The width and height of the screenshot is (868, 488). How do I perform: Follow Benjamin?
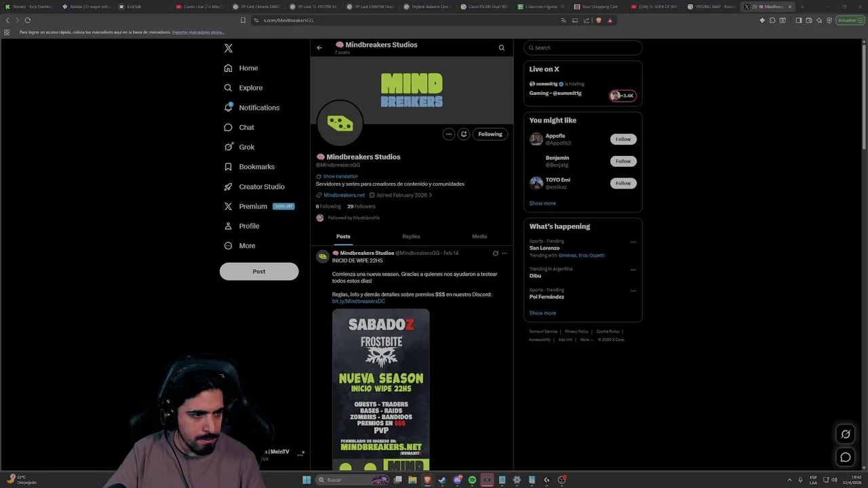623,161
